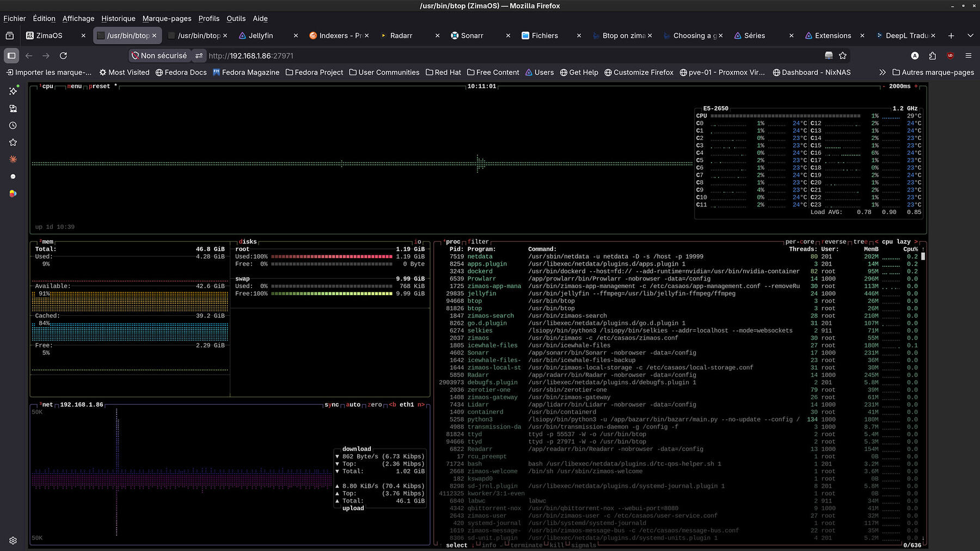Open the Fedora Project bookmark folder
The height and width of the screenshot is (551, 980).
tap(314, 72)
